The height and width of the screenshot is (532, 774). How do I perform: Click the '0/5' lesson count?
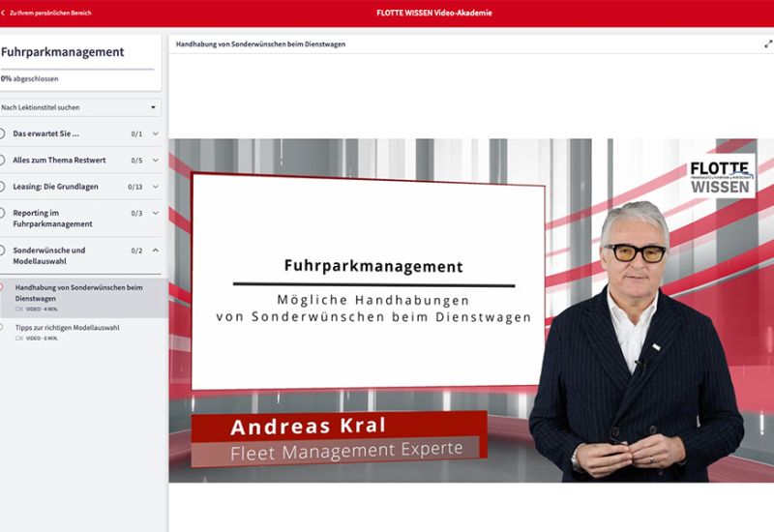point(136,161)
